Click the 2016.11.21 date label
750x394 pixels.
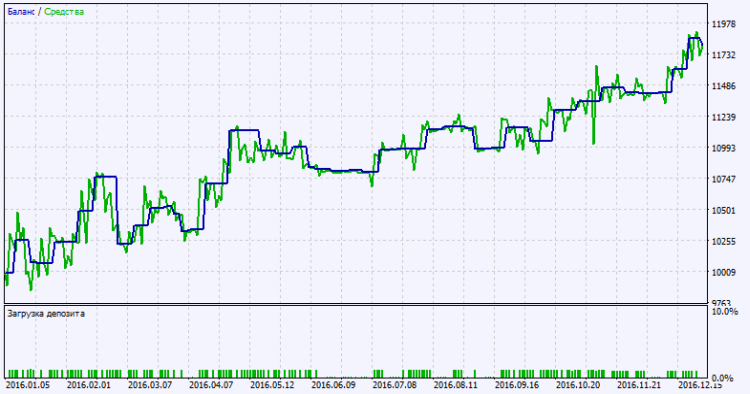click(x=640, y=385)
